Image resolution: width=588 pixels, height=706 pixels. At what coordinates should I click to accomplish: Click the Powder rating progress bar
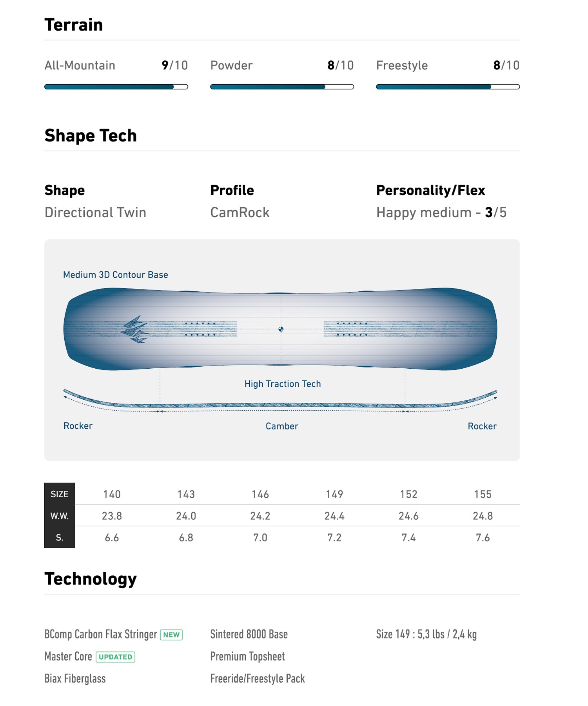(x=282, y=87)
